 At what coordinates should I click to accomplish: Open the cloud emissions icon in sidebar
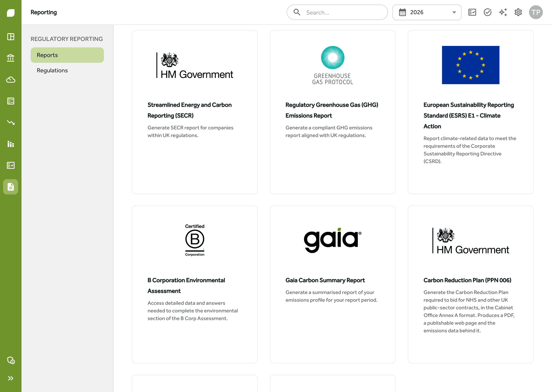[x=11, y=80]
